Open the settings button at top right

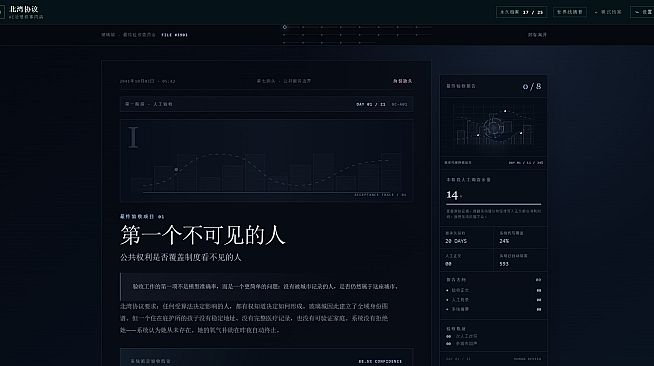point(643,12)
